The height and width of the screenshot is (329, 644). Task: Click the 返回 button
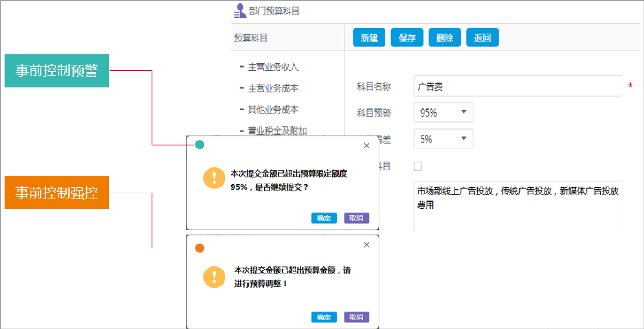482,37
